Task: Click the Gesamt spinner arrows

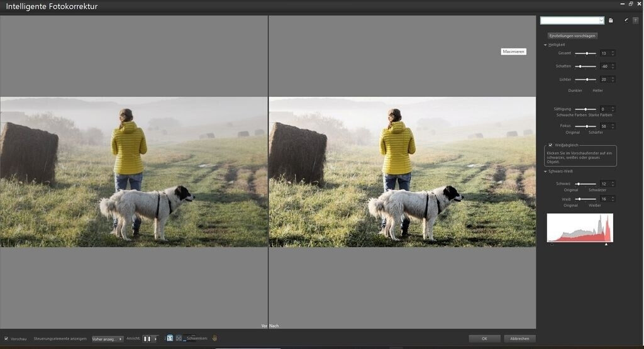Action: click(x=613, y=53)
